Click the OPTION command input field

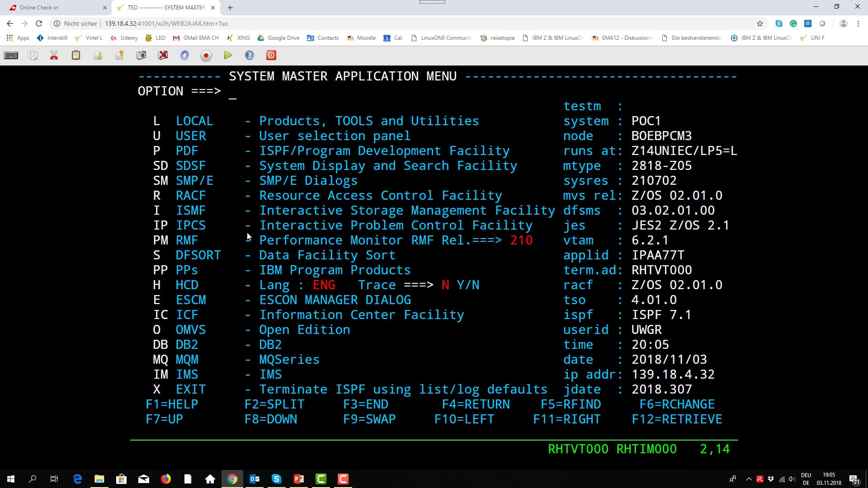click(x=233, y=94)
